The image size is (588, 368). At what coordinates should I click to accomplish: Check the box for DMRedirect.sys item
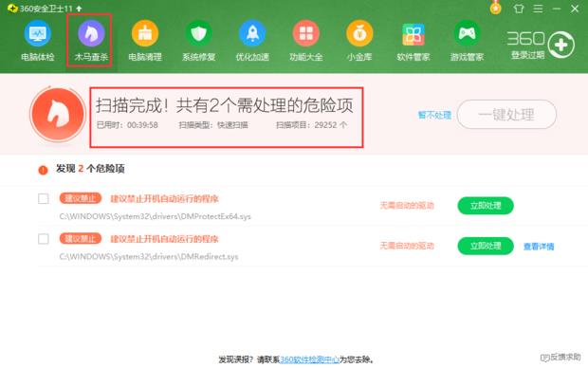pyautogui.click(x=44, y=239)
